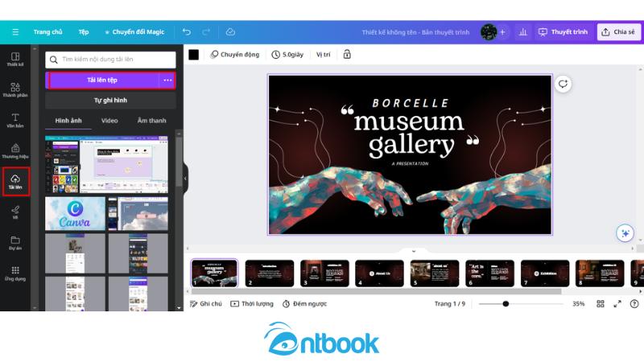
Task: Toggle the lock page icon
Action: [x=347, y=55]
